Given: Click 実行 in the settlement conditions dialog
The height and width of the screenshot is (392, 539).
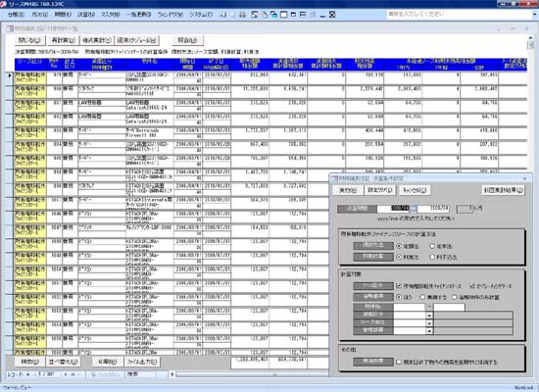Looking at the screenshot, I should pyautogui.click(x=348, y=190).
